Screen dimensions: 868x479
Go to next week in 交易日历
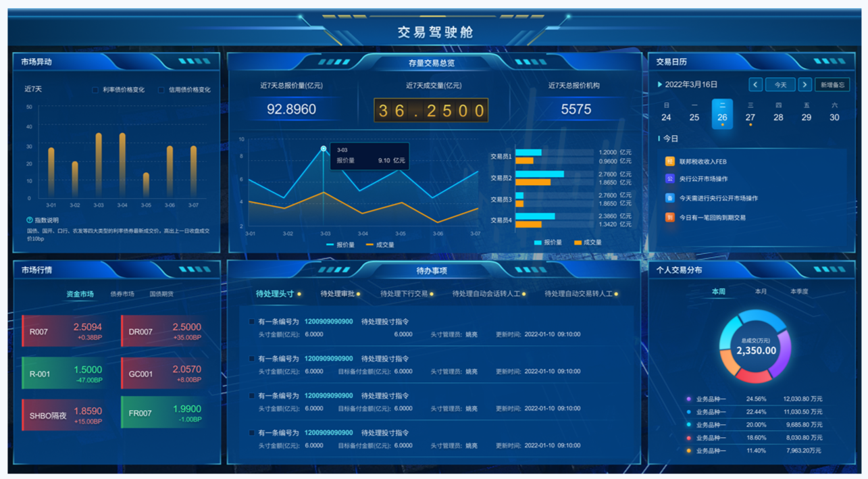point(805,84)
